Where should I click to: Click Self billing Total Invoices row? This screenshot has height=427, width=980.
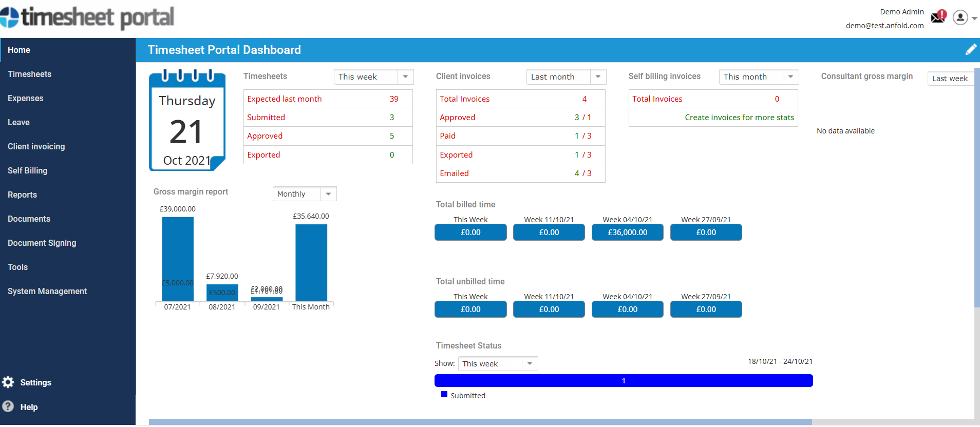713,99
